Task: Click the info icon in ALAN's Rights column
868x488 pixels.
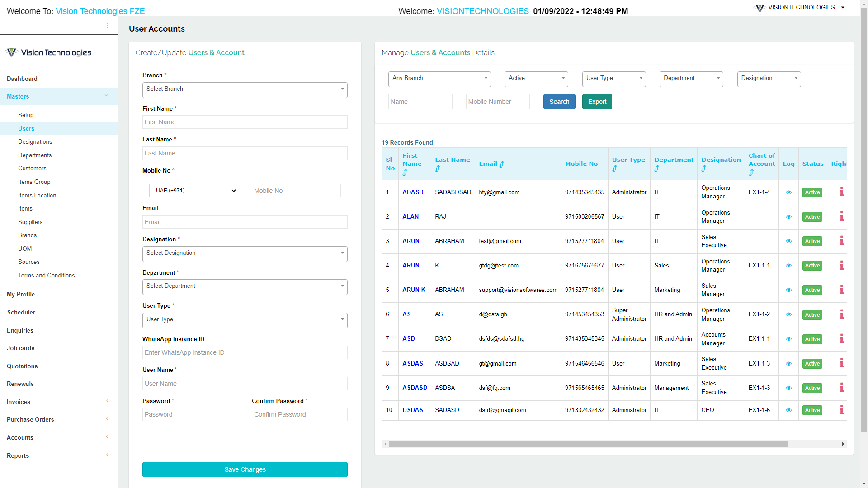Action: (x=842, y=217)
